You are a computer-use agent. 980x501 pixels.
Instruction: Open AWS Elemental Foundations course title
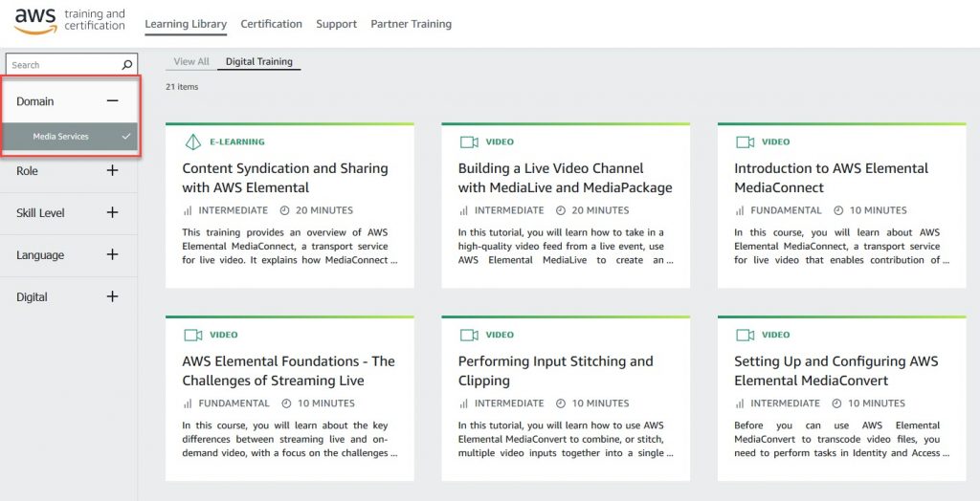click(288, 371)
